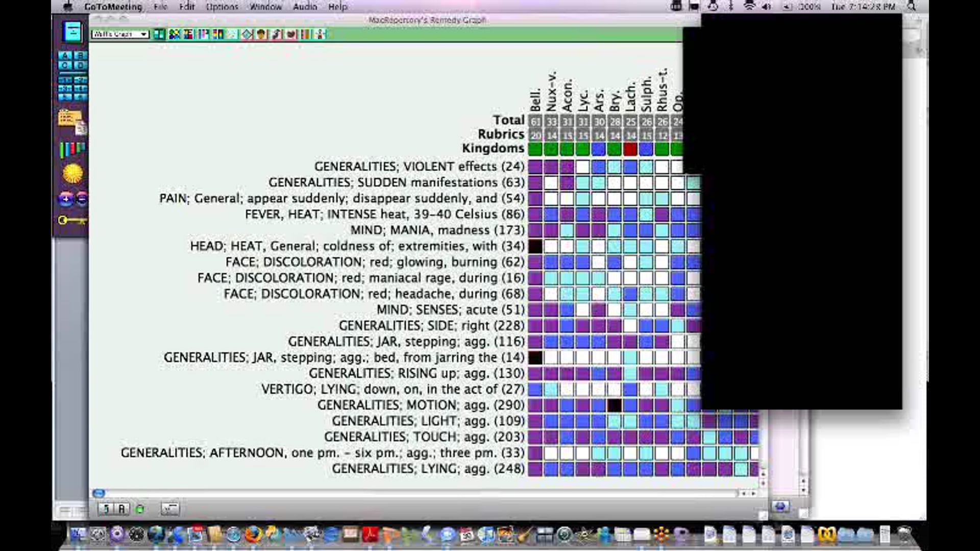Toggle the green status dot at bottom left
The height and width of the screenshot is (551, 980).
point(140,508)
